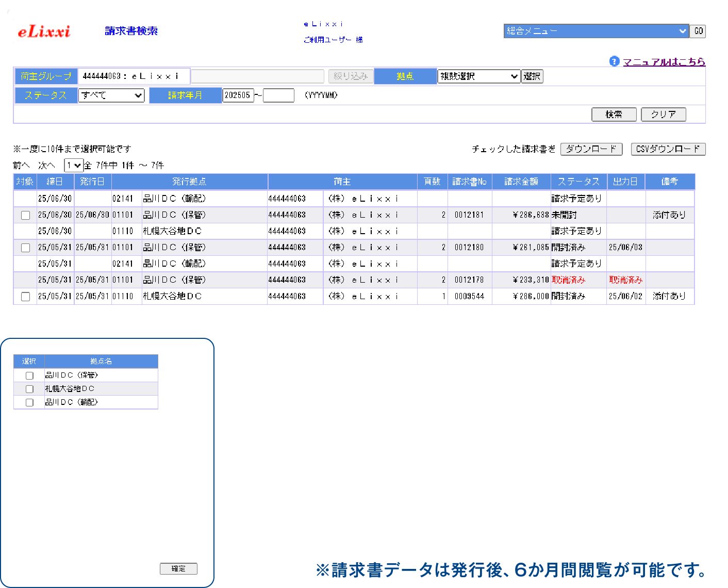
Task: Expand the ステータス すべて dropdown
Action: (111, 95)
